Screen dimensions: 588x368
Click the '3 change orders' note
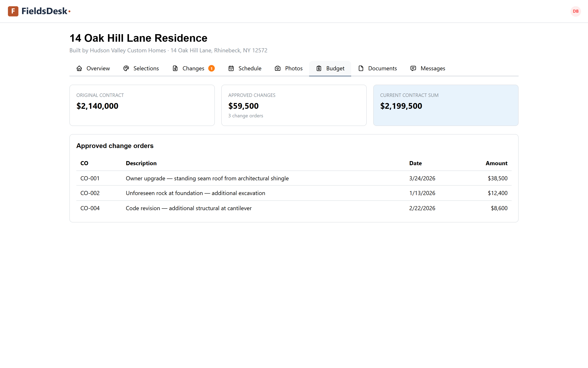(246, 116)
